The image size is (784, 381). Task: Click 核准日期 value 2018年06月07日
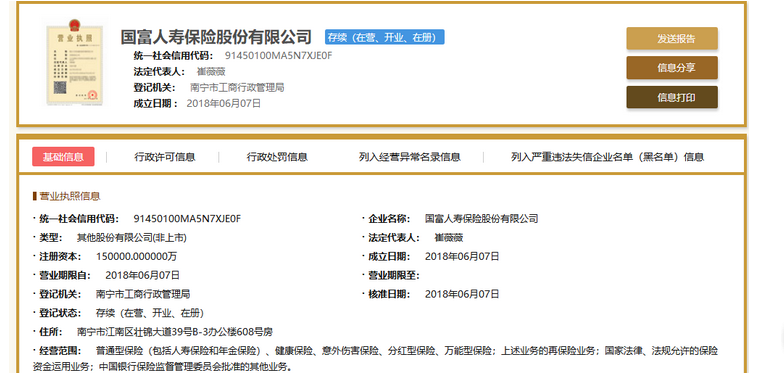462,294
